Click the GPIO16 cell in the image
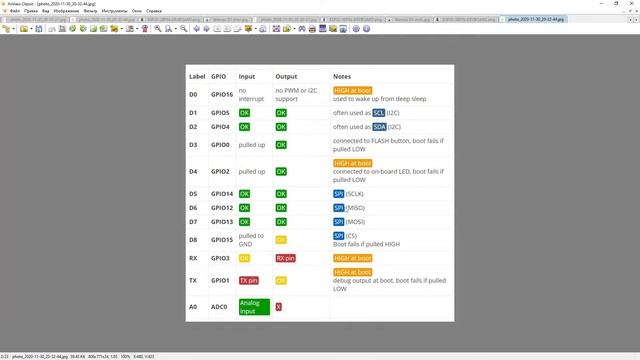The image size is (640, 360). click(222, 94)
